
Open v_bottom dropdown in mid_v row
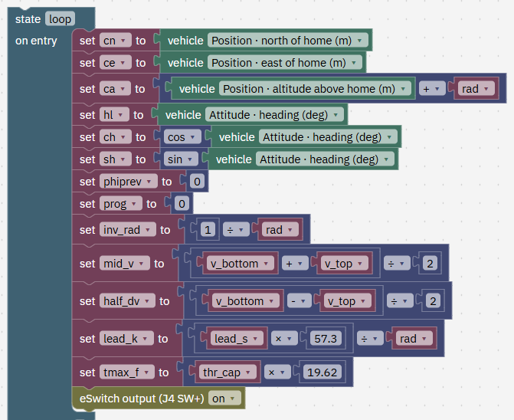click(x=240, y=264)
